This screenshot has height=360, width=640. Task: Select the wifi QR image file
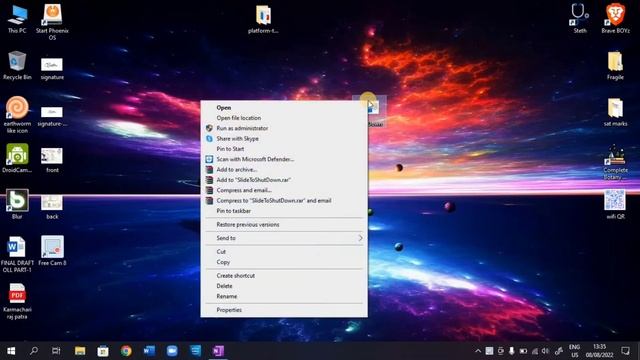tap(615, 204)
